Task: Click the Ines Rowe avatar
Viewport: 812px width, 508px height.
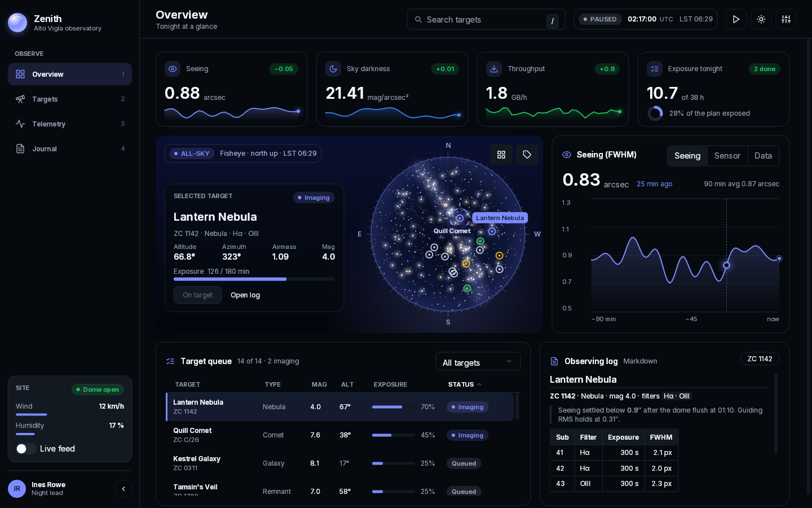Action: click(17, 489)
